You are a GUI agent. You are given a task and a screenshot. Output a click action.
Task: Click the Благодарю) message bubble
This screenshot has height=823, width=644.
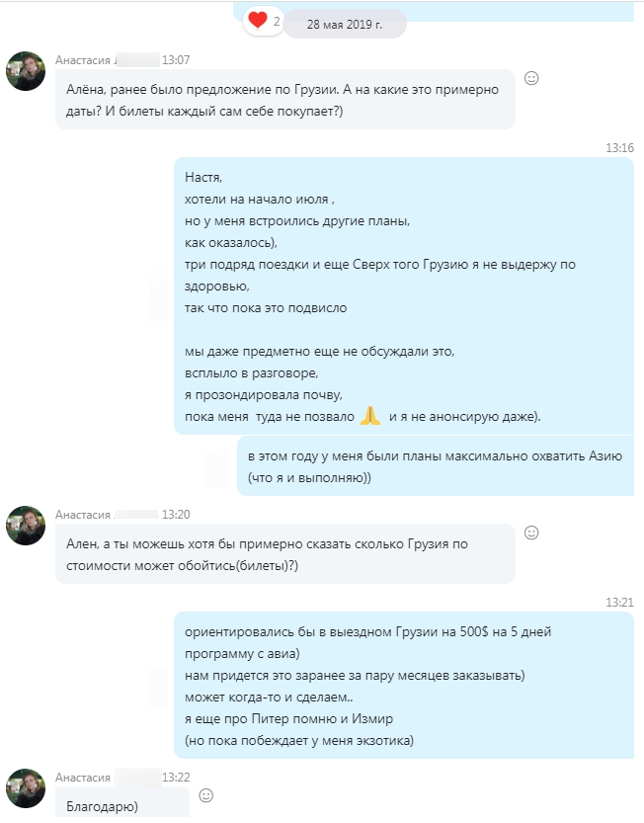121,802
